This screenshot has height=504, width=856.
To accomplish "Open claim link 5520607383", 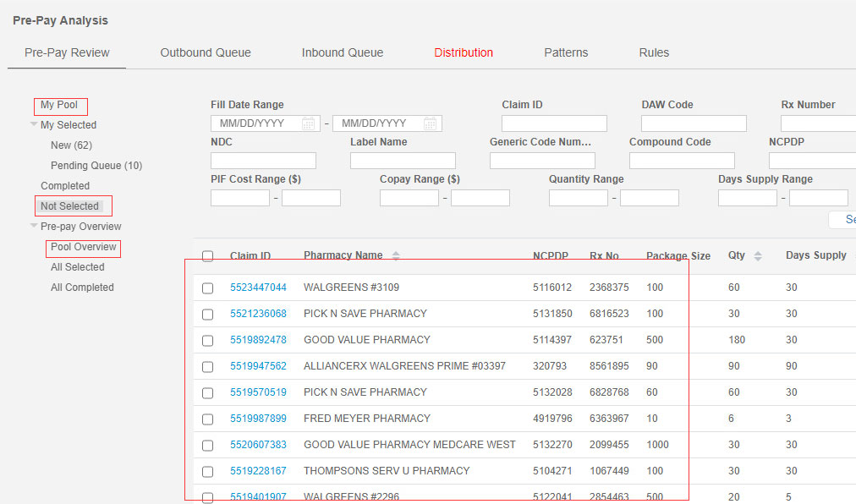I will click(258, 445).
